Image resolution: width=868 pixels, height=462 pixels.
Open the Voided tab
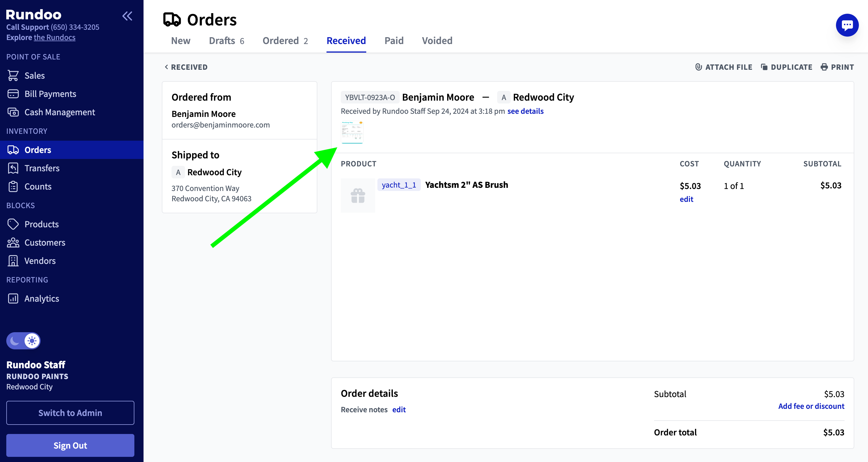tap(437, 41)
